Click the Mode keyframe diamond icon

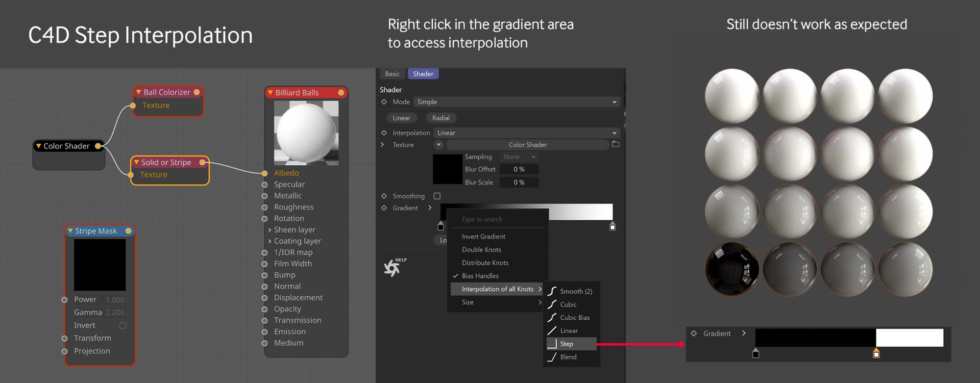click(x=384, y=102)
